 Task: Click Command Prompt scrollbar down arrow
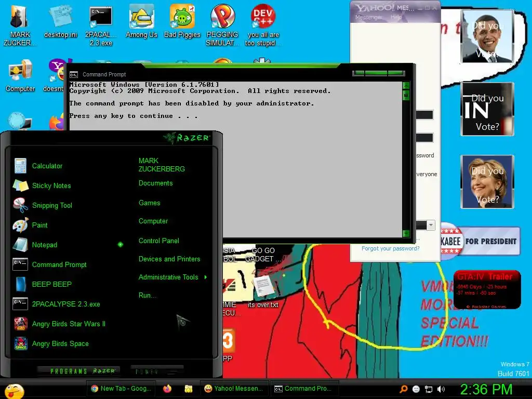pyautogui.click(x=406, y=233)
